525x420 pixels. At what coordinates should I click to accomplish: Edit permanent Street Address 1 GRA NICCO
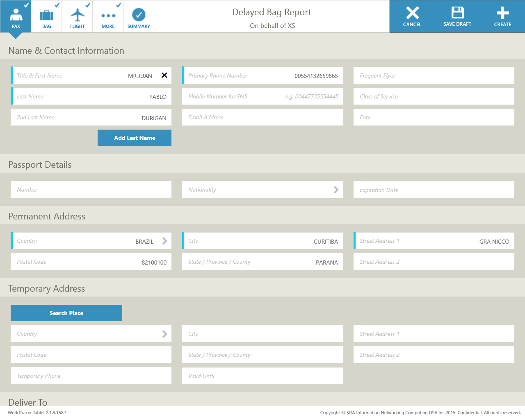434,241
